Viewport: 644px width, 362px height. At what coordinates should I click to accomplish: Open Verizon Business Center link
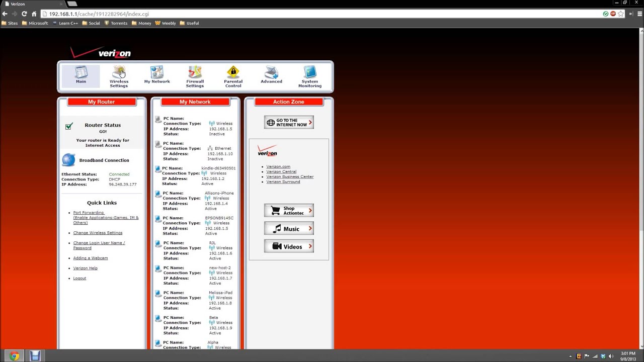290,176
